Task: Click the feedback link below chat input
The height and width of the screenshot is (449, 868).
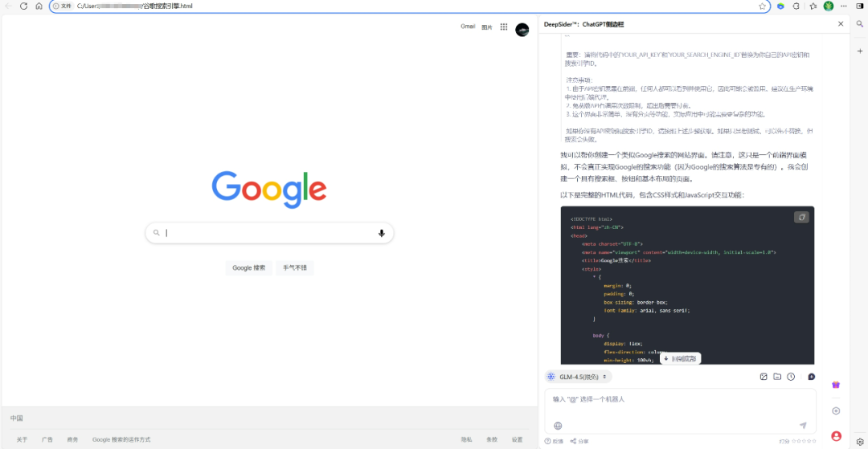Action: click(554, 441)
